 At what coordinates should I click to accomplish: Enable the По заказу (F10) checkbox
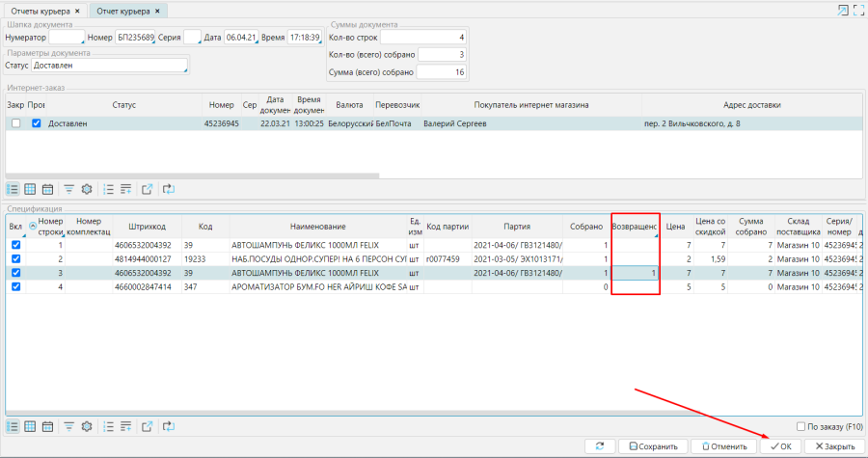click(x=802, y=427)
